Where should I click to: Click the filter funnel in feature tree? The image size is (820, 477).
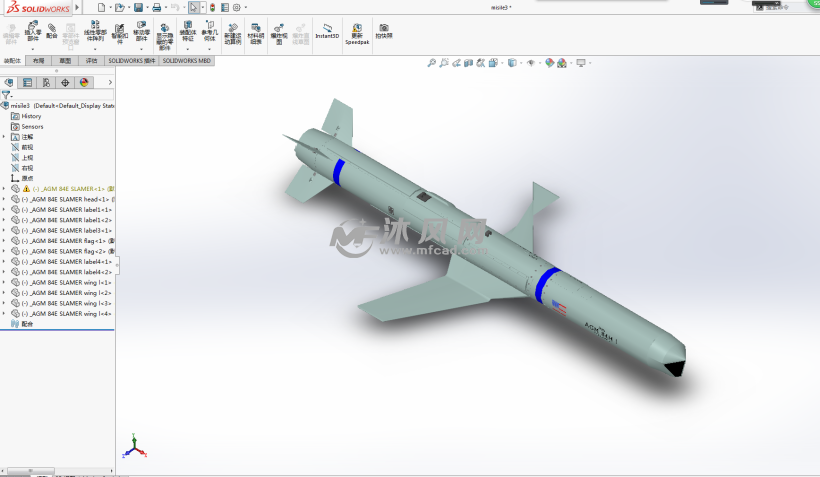pyautogui.click(x=6, y=95)
